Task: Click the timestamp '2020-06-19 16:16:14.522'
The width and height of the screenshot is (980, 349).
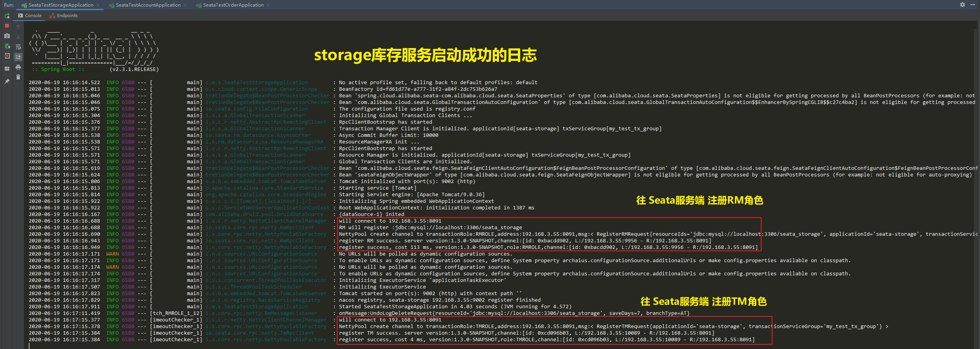Action: tap(64, 83)
